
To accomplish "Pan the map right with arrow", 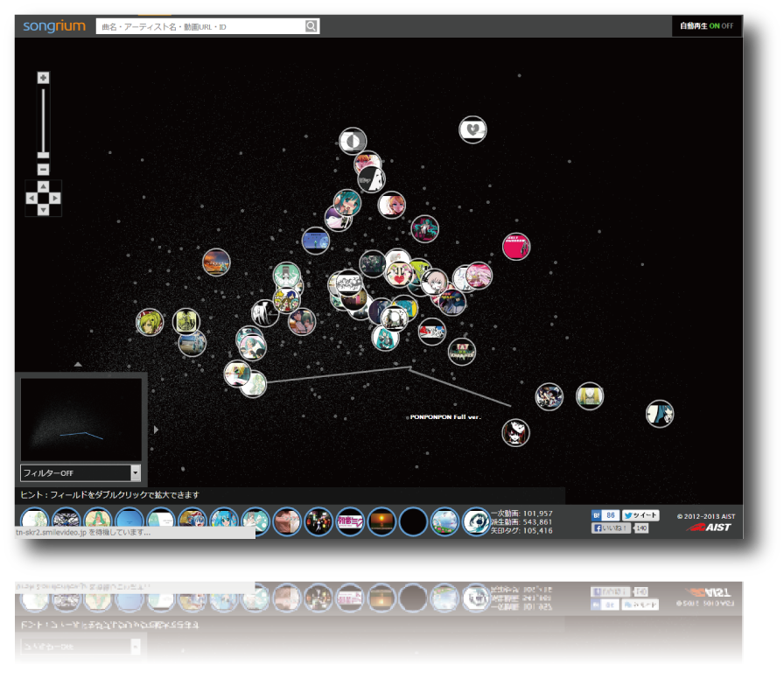I will (x=55, y=199).
